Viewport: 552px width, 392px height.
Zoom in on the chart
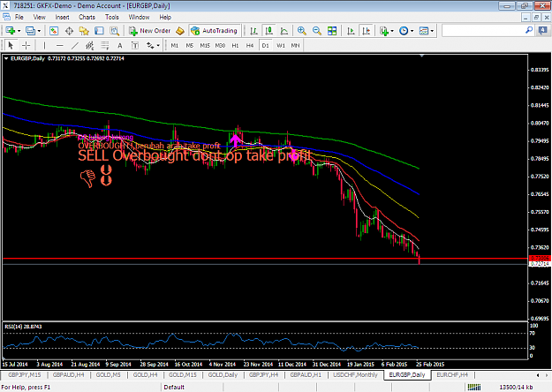pos(301,31)
